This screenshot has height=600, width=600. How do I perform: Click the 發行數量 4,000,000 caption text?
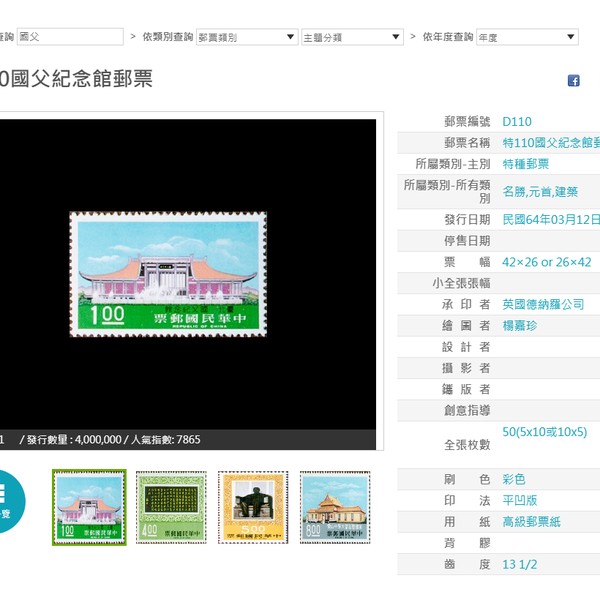(74, 439)
